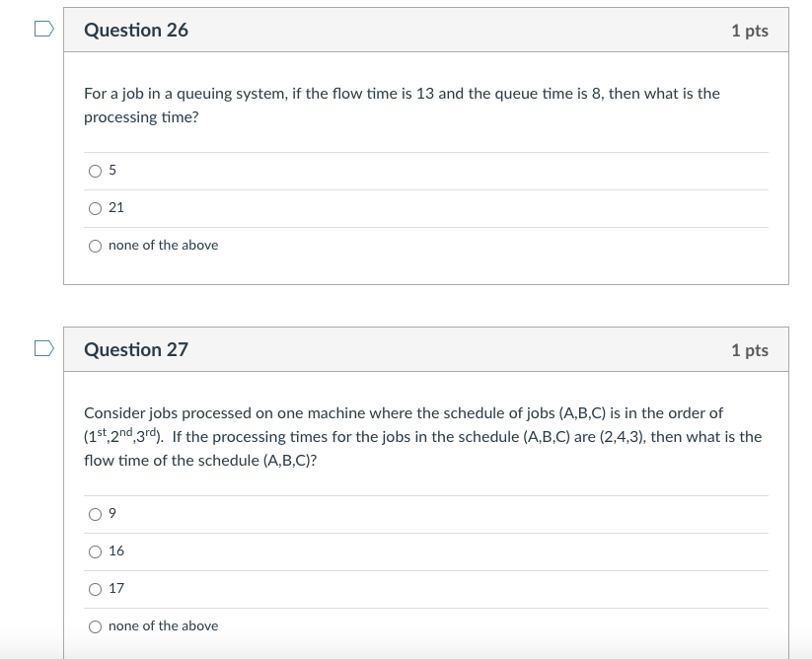This screenshot has height=659, width=812.
Task: Click the text label 5
Action: click(111, 171)
